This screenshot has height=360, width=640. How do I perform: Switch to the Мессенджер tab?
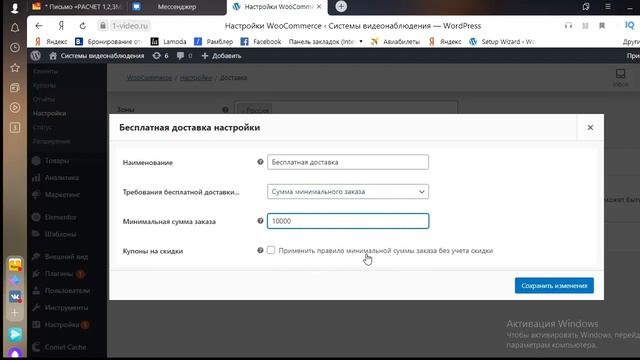point(176,7)
